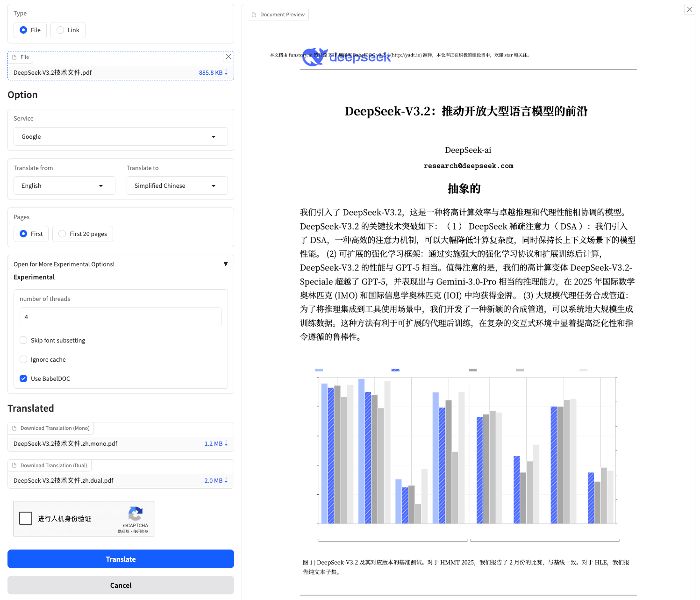Open the Service dropdown showing Google
This screenshot has width=700, height=600.
click(121, 136)
